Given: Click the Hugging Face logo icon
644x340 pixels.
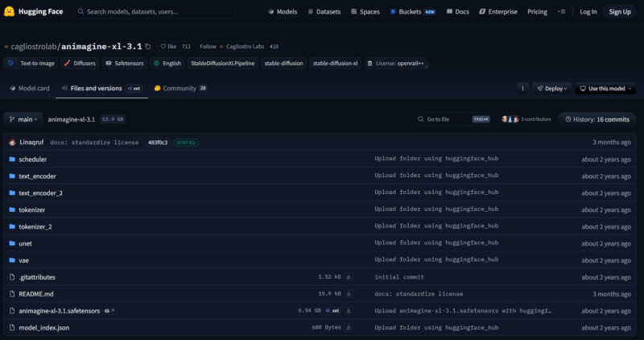Looking at the screenshot, I should click(x=9, y=11).
